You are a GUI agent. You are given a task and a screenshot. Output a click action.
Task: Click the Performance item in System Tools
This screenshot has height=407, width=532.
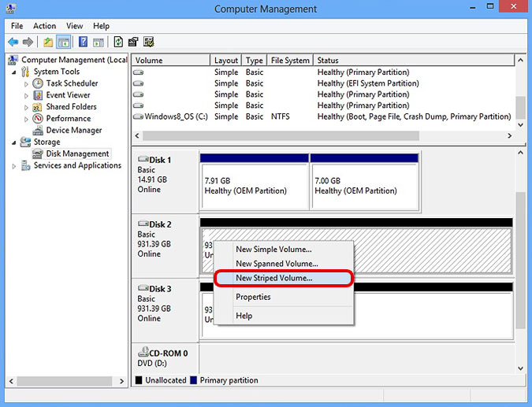pyautogui.click(x=68, y=118)
